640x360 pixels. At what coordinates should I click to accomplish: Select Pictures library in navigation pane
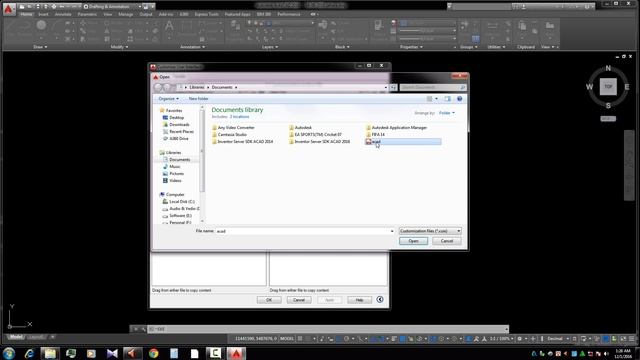pyautogui.click(x=173, y=173)
